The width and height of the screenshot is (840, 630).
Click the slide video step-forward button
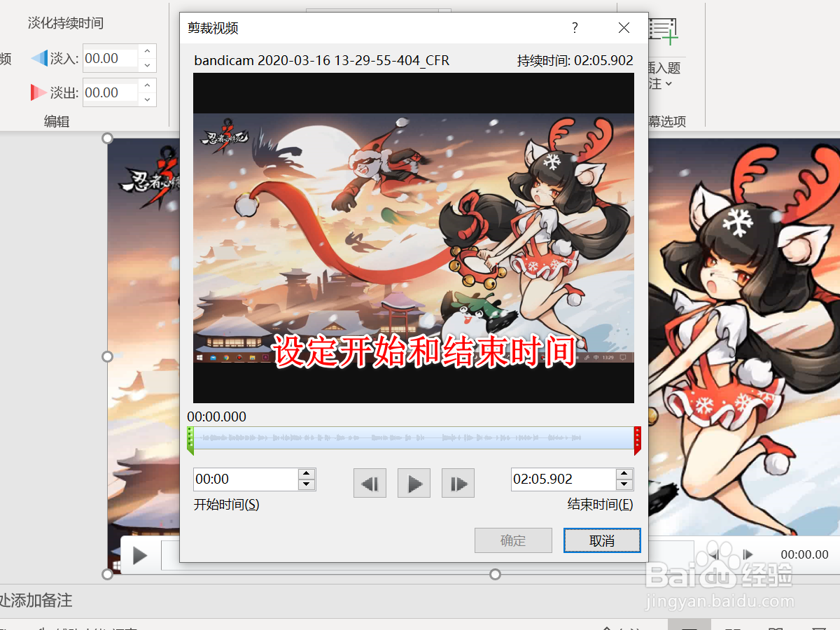click(x=748, y=554)
